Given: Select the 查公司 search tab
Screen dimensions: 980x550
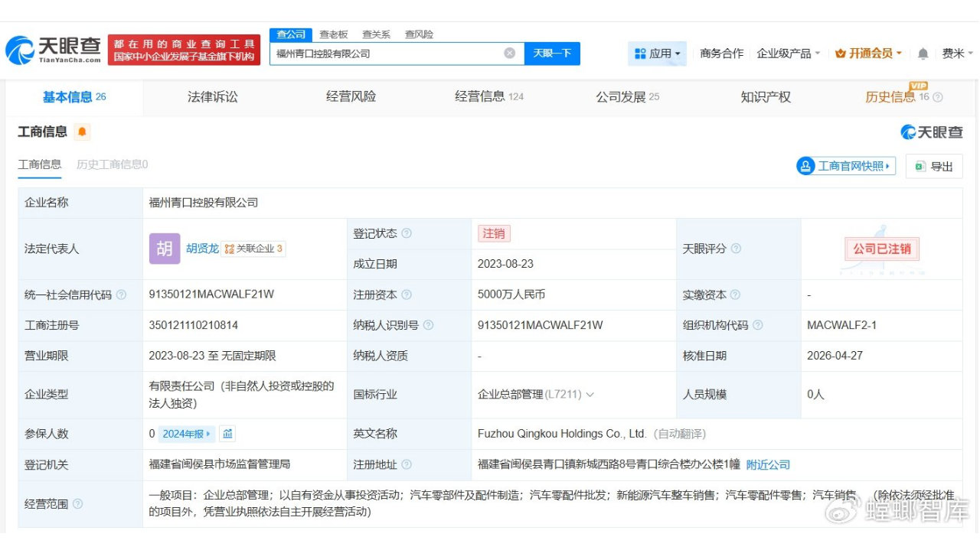Looking at the screenshot, I should (x=291, y=34).
